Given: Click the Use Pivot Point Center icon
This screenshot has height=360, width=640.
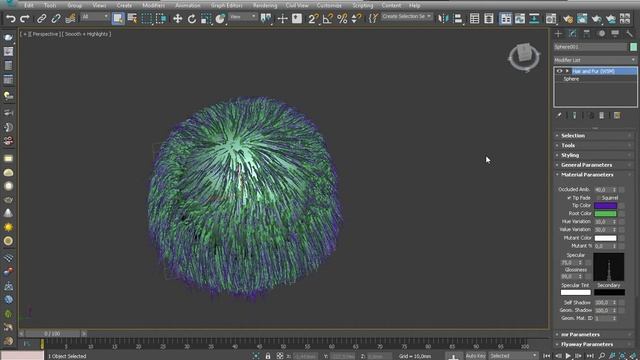Looking at the screenshot, I should (266, 19).
